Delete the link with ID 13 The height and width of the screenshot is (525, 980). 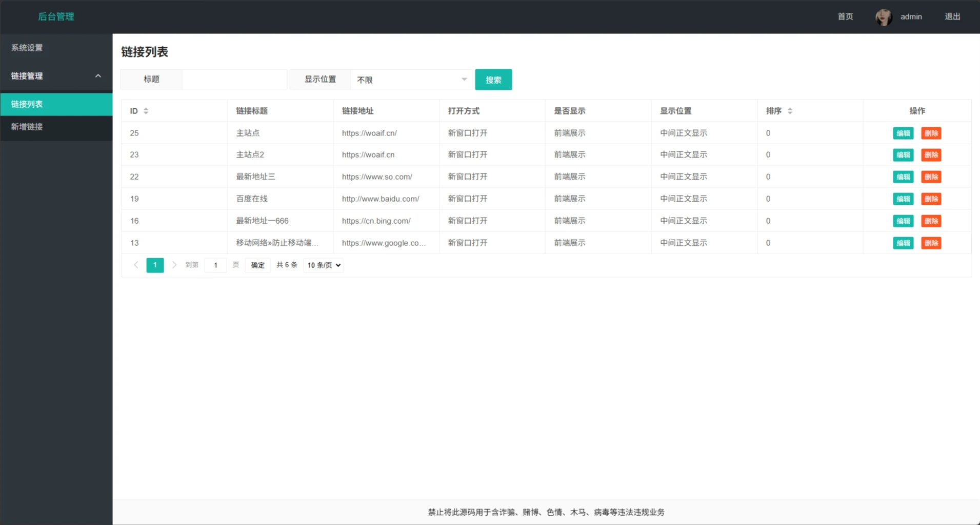pos(931,243)
